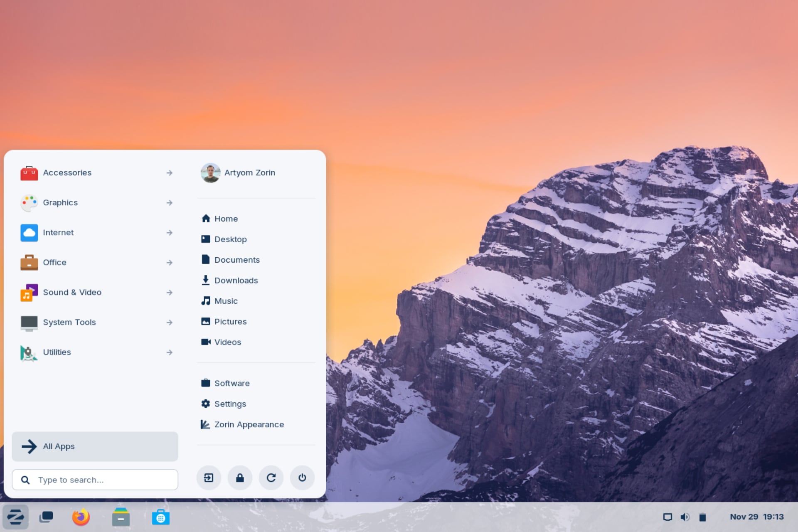798x532 pixels.
Task: Open Zorin Appearance
Action: click(249, 424)
